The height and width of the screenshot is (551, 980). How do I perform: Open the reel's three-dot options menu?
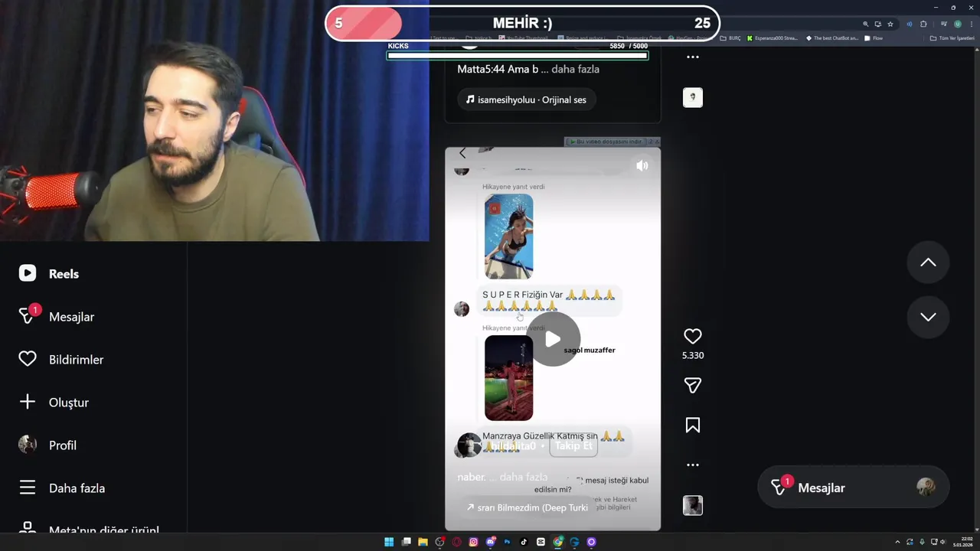pyautogui.click(x=693, y=465)
